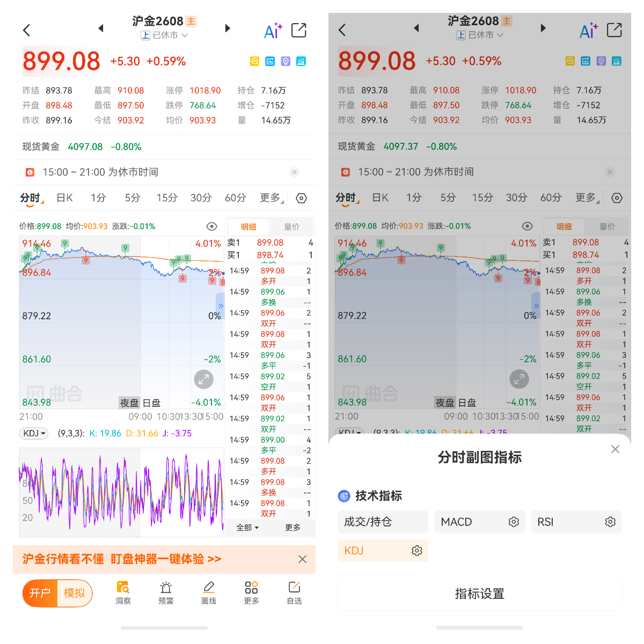
Task: Close the 沪金行情看不懂 banner
Action: pyautogui.click(x=303, y=559)
